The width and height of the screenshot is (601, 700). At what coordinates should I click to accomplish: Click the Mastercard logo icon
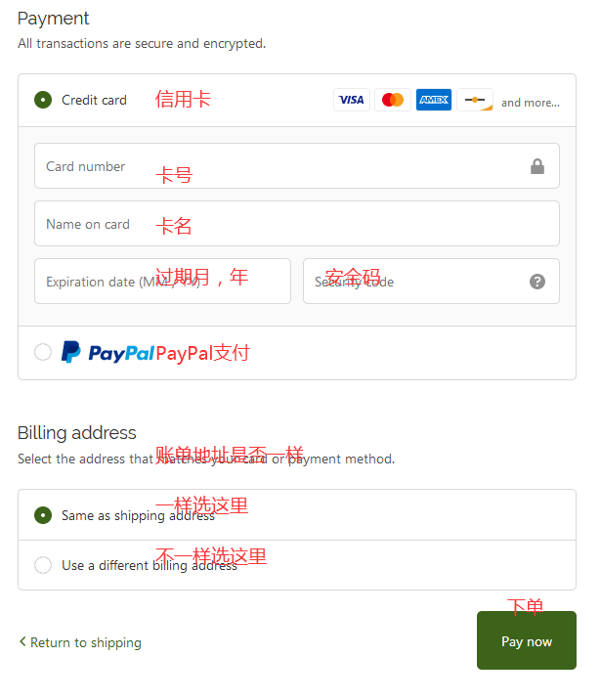point(393,100)
